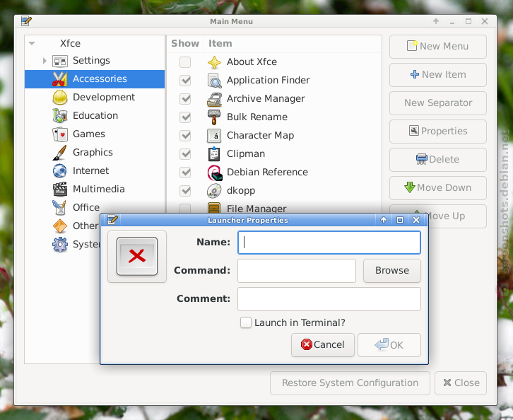
Task: Click Restore System Configuration button
Action: tap(350, 383)
